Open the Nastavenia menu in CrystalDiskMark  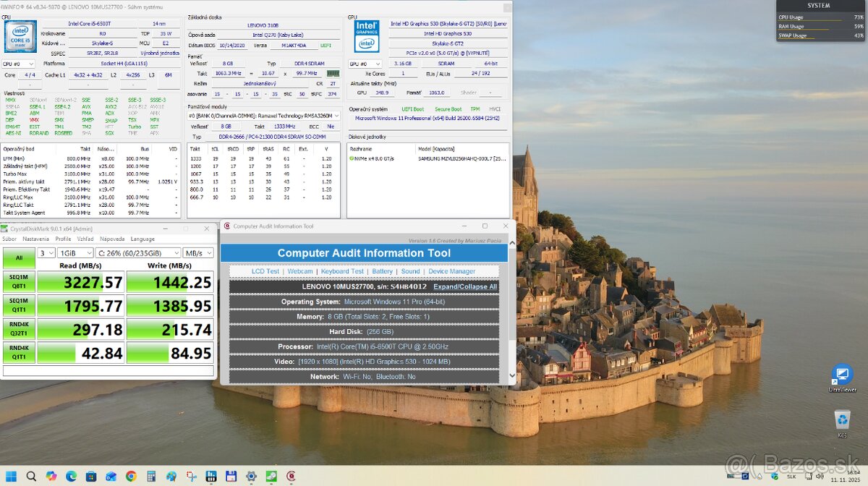pos(35,239)
